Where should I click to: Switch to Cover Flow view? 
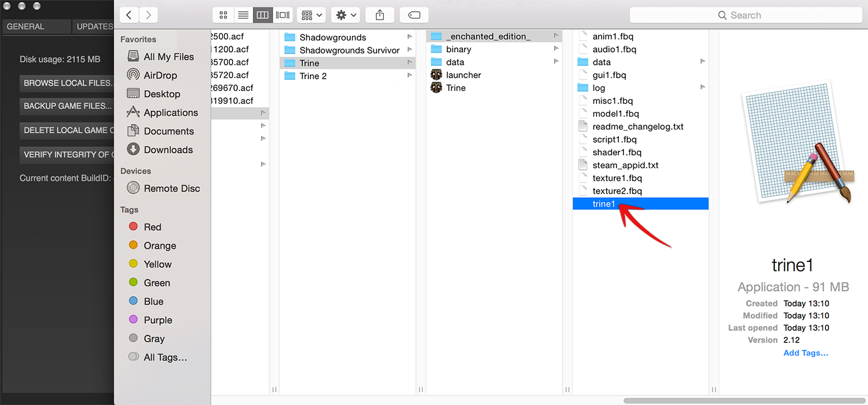click(x=282, y=15)
